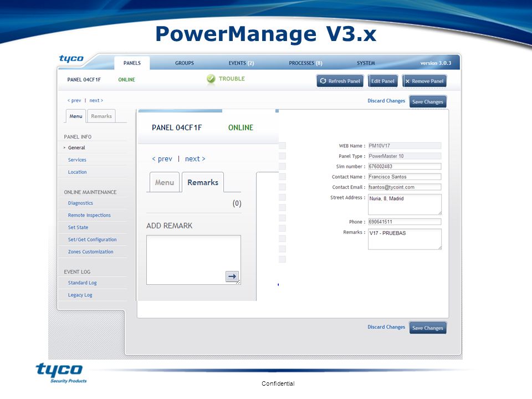Image resolution: width=532 pixels, height=399 pixels.
Task: Click Discard Changes below the form
Action: (386, 327)
